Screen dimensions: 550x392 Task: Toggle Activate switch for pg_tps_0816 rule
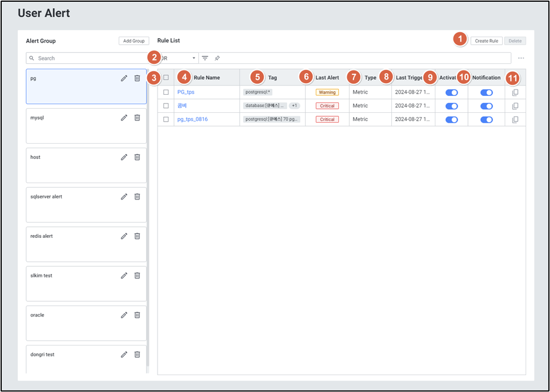451,119
